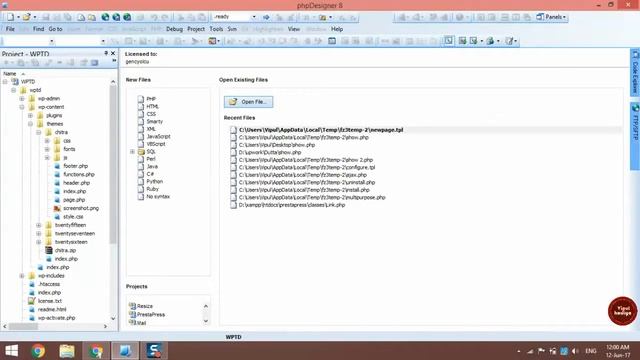The width and height of the screenshot is (640, 360).
Task: Open recent file uninstall.php
Action: (307, 182)
